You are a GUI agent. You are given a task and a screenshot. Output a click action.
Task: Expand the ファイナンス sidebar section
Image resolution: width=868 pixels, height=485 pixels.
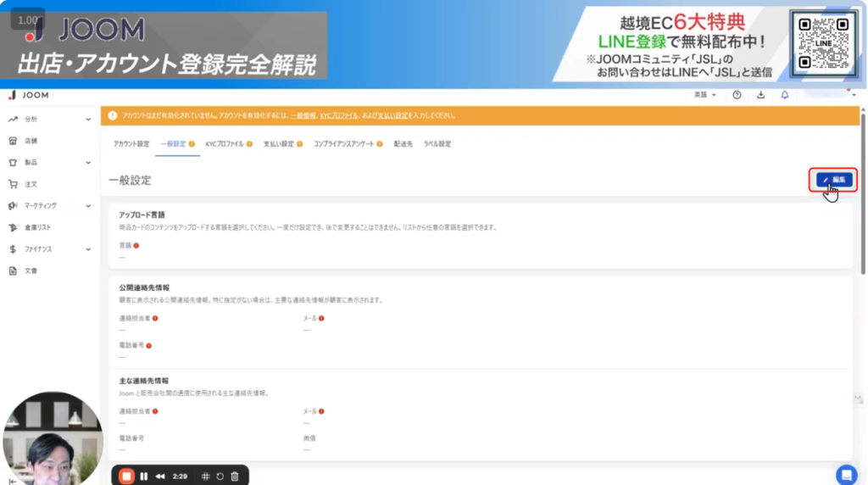tap(88, 249)
